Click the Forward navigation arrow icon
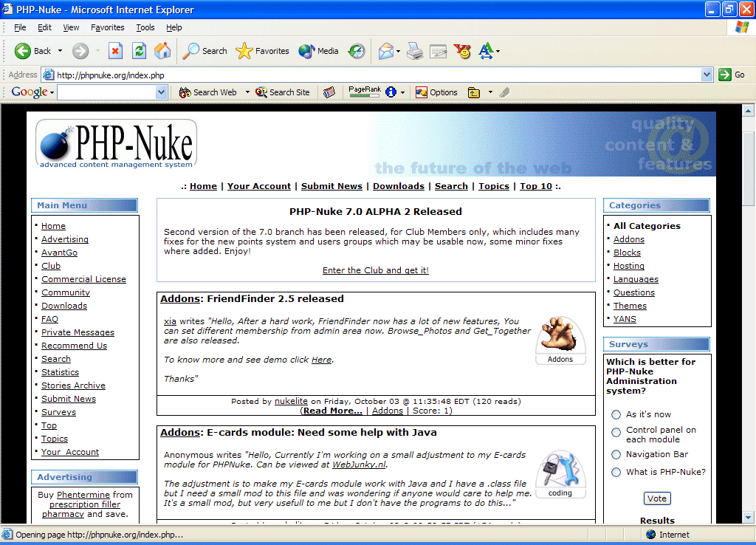This screenshot has height=545, width=756. [x=80, y=51]
